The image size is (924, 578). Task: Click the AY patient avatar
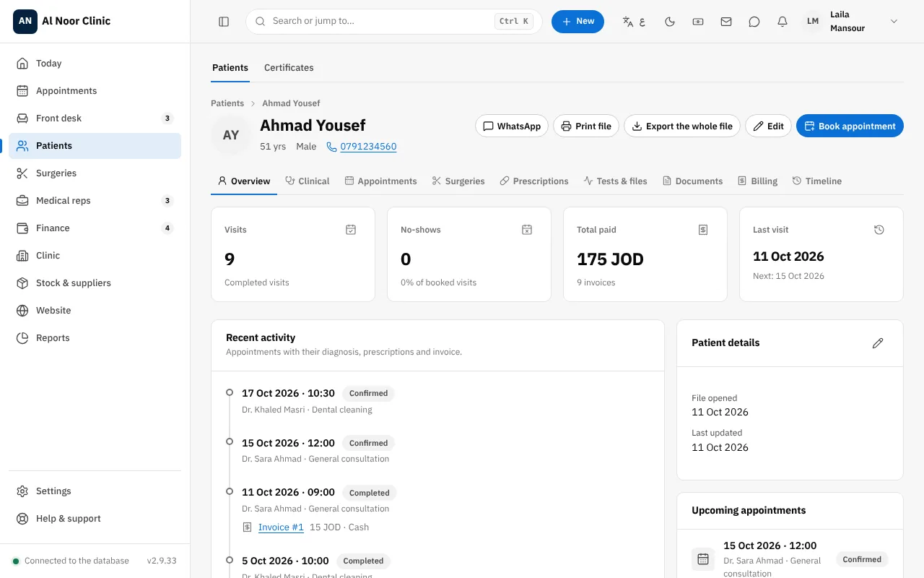231,135
